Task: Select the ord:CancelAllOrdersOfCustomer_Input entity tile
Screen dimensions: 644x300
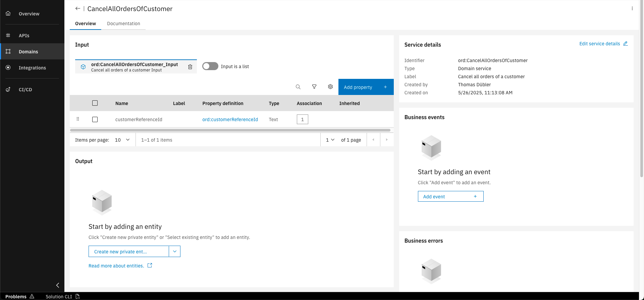Action: (136, 67)
